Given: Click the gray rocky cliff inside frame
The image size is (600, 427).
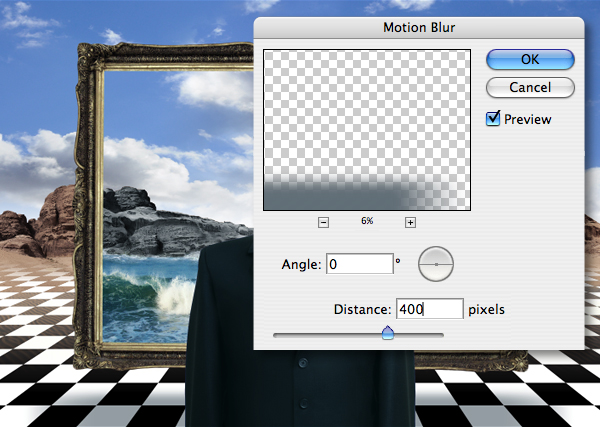Looking at the screenshot, I should 165,224.
